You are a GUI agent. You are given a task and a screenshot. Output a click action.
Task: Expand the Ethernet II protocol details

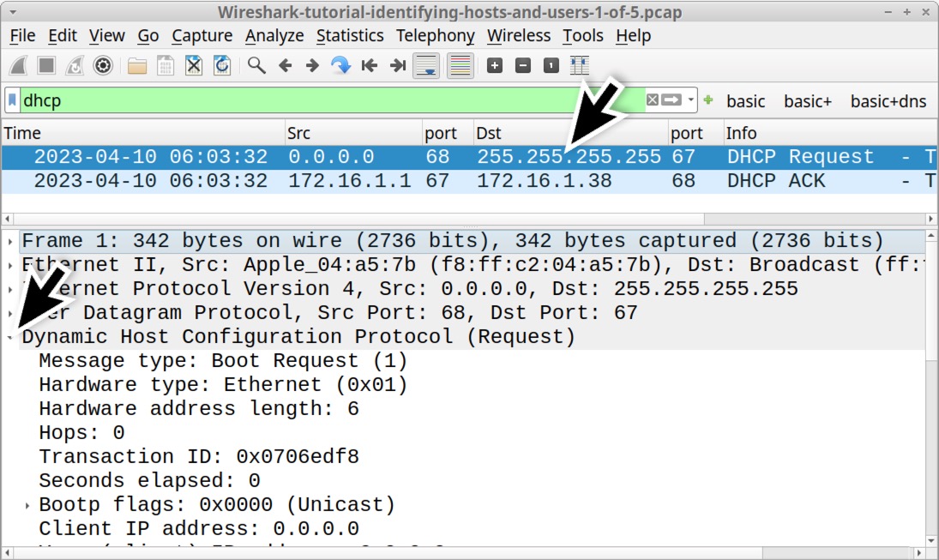point(9,264)
